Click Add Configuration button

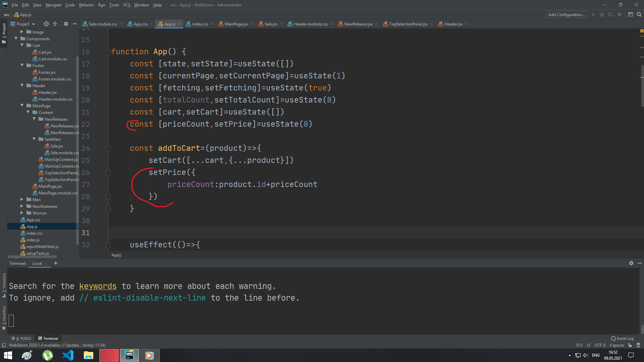tap(566, 14)
